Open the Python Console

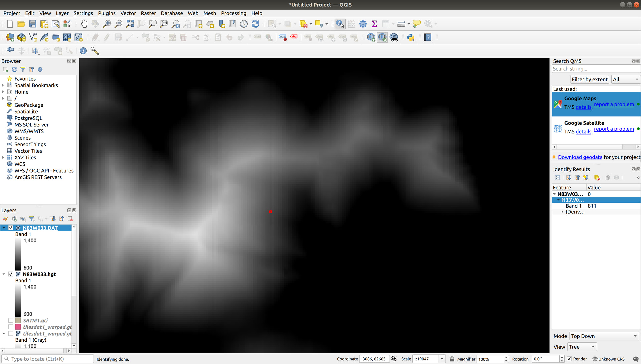[411, 37]
